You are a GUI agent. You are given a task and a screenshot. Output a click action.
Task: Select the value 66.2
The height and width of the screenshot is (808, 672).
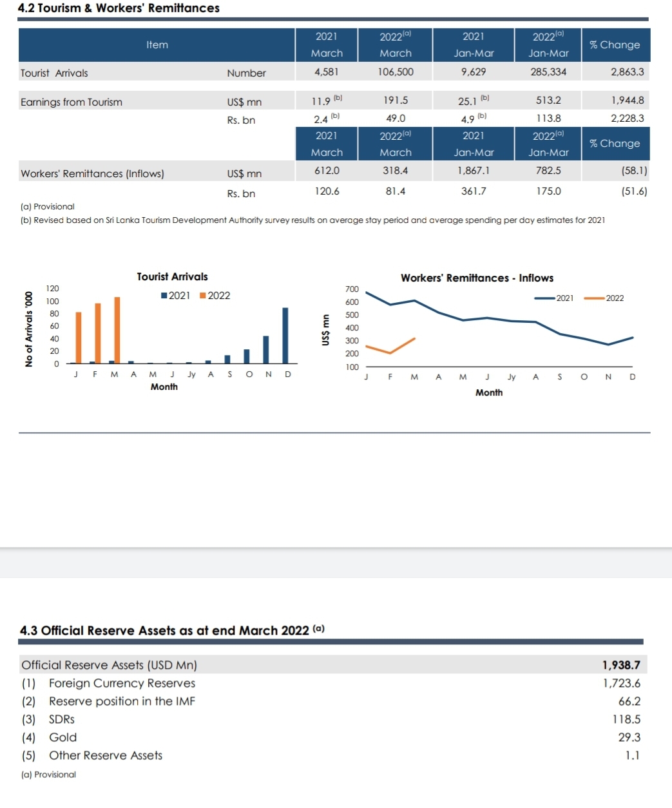point(629,701)
